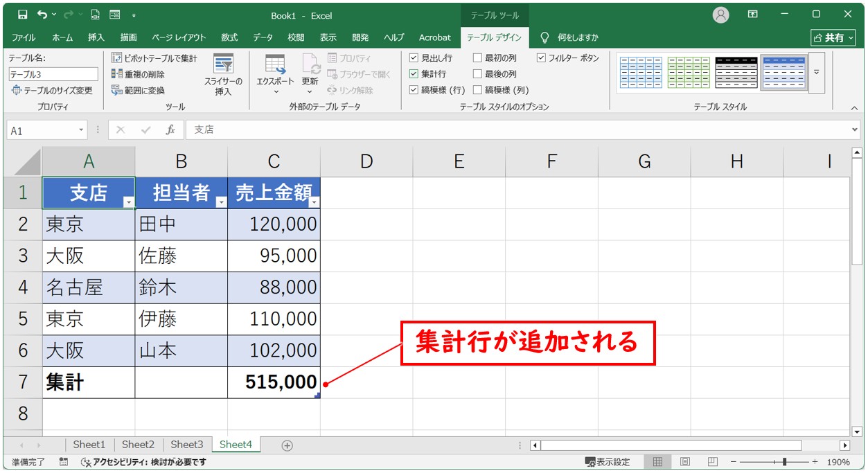Click the zoom slider handle
The height and width of the screenshot is (473, 868).
[784, 462]
